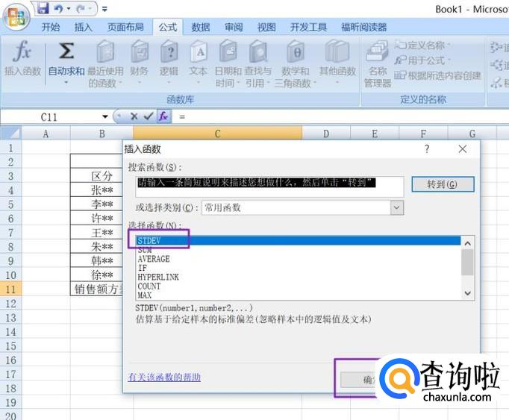Open the 开始 ribbon tab
The height and width of the screenshot is (420, 509).
[51, 27]
